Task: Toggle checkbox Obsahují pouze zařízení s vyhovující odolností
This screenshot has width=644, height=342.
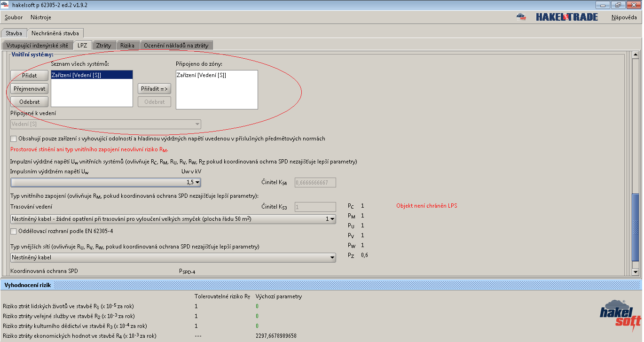Action: [13, 139]
